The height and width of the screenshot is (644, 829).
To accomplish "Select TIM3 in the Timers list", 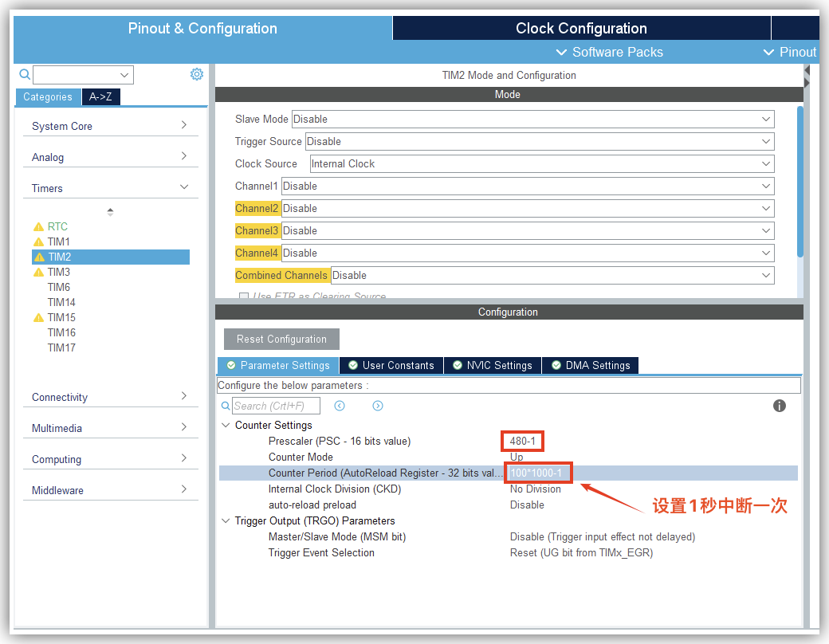I will click(x=59, y=272).
